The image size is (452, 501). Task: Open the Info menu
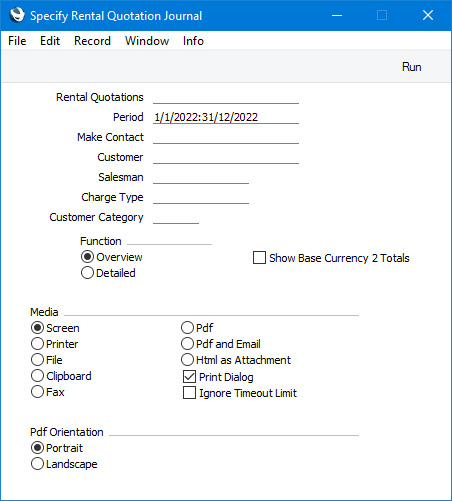193,41
